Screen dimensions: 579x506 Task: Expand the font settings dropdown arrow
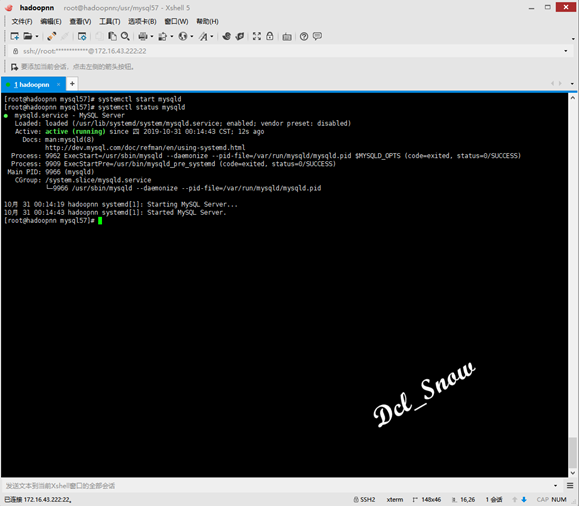tap(212, 36)
